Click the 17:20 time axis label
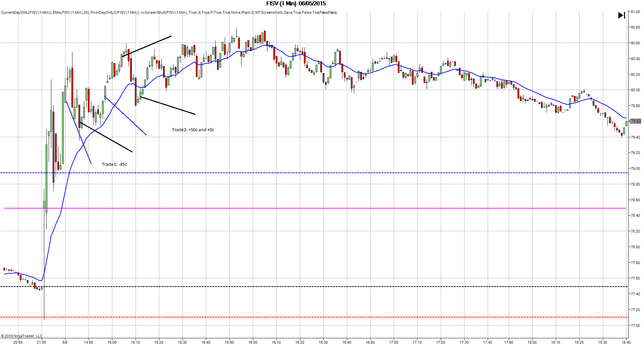644x347 pixels. [x=441, y=342]
